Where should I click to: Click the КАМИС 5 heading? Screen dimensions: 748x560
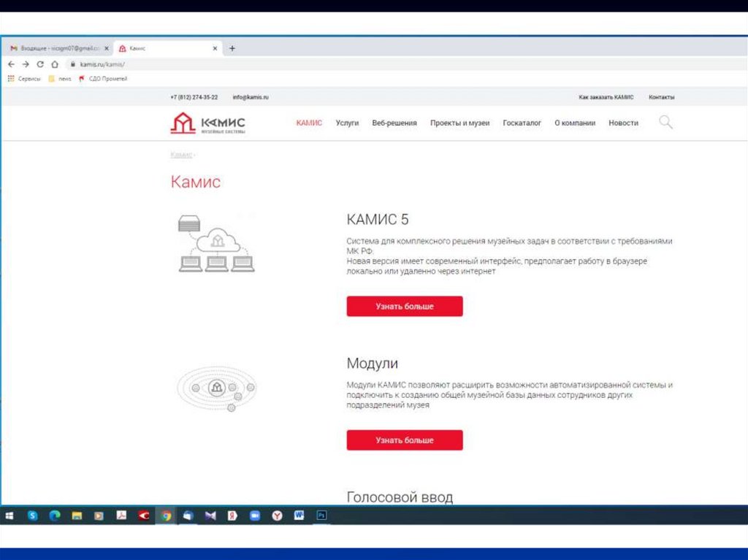coord(378,220)
